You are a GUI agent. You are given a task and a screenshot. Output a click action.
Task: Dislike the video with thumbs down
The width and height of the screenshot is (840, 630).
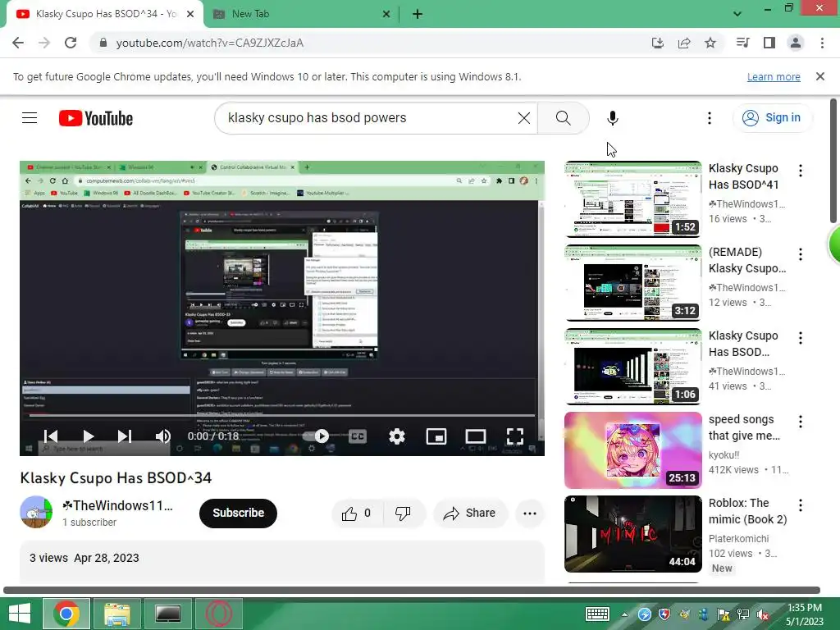[x=403, y=514]
